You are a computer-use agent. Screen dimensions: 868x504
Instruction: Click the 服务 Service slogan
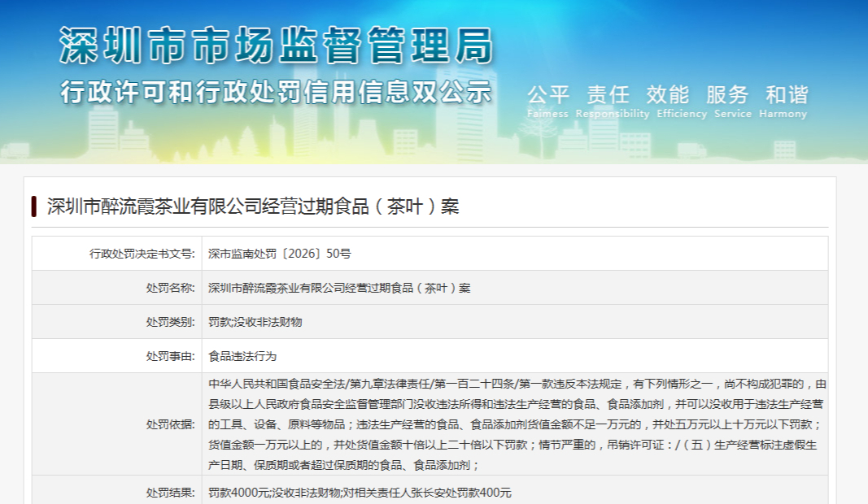click(x=732, y=102)
